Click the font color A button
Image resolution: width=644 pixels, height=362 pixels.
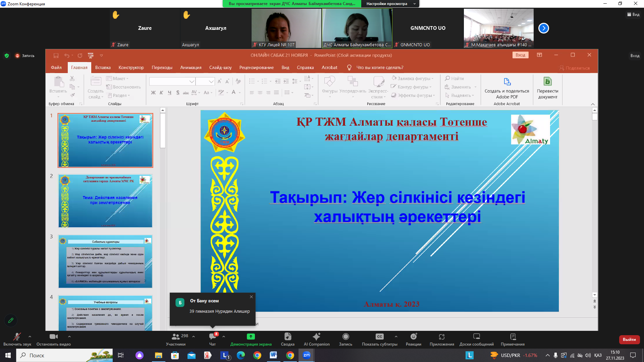[234, 93]
